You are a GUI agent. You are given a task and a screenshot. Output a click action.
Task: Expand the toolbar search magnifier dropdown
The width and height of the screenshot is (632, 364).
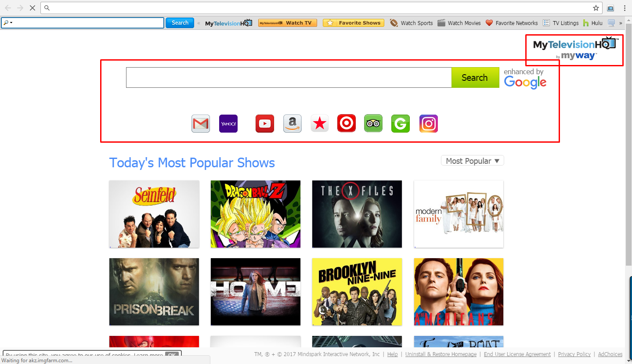[7, 23]
